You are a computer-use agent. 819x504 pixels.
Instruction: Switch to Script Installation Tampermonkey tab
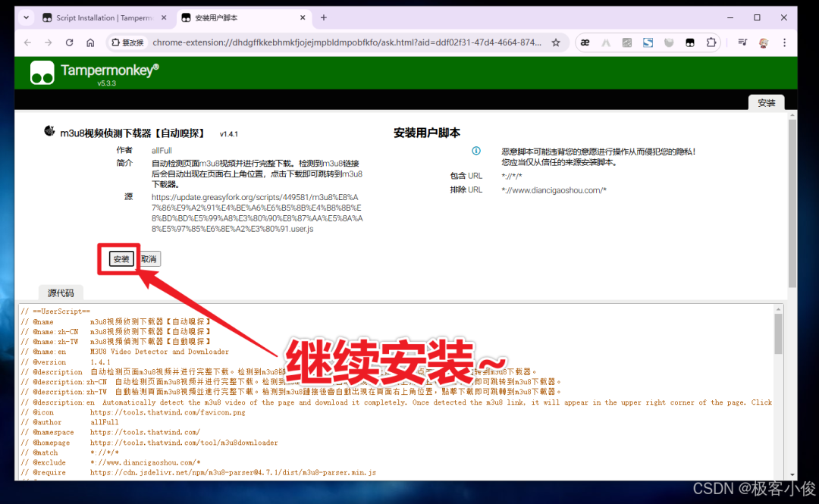pyautogui.click(x=104, y=17)
